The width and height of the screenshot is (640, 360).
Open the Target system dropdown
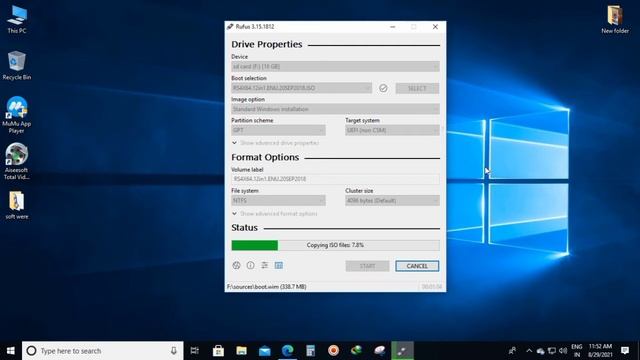tap(392, 130)
